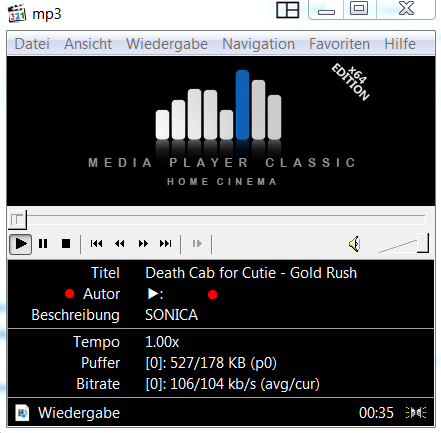Click the buffer value 527/178 KB
The image size is (441, 433).
(x=211, y=363)
